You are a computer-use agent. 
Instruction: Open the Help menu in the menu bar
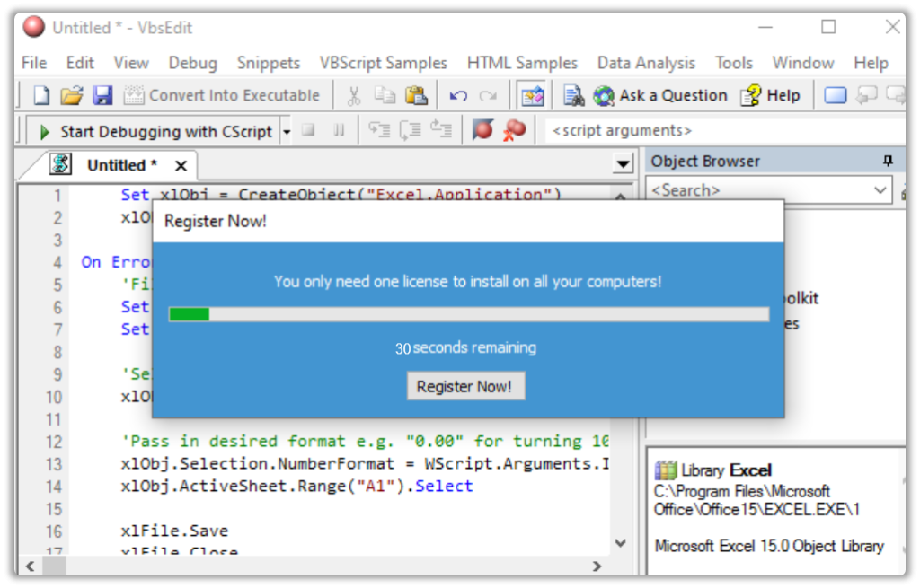[x=871, y=63]
